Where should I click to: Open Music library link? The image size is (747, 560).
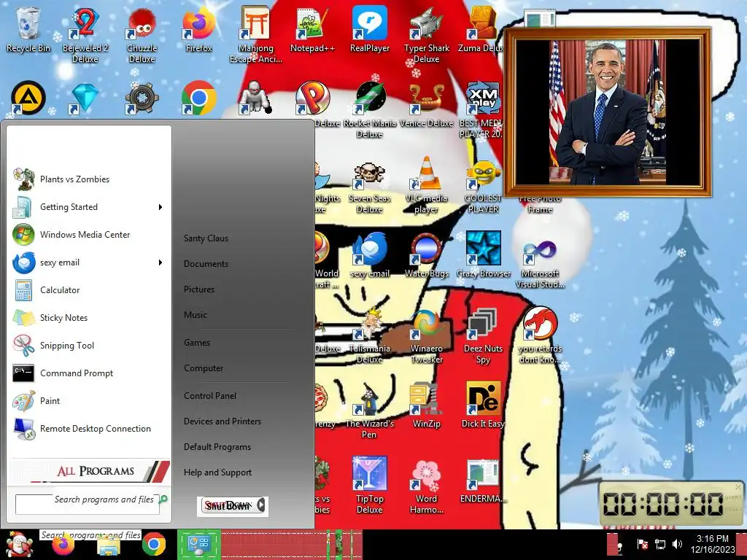pos(196,315)
